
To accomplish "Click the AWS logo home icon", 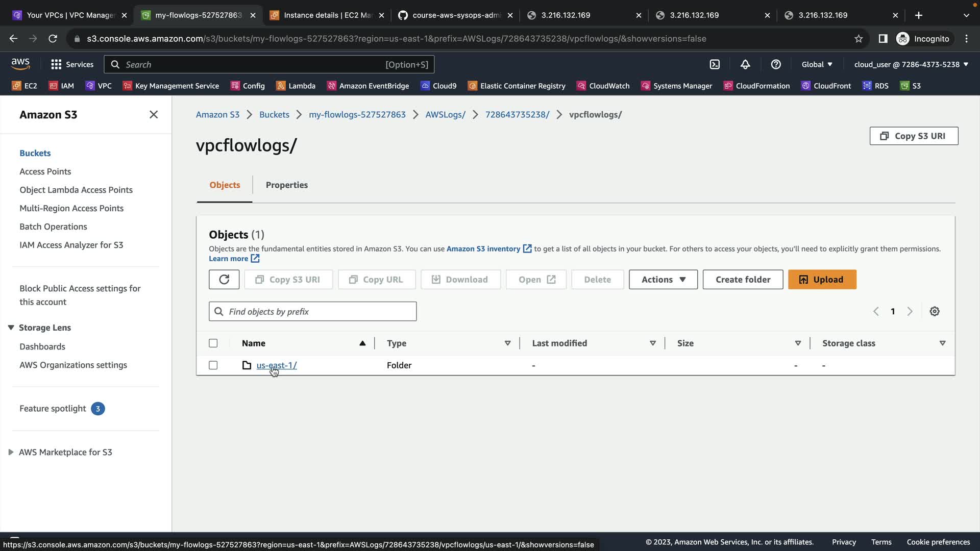I will click(20, 64).
